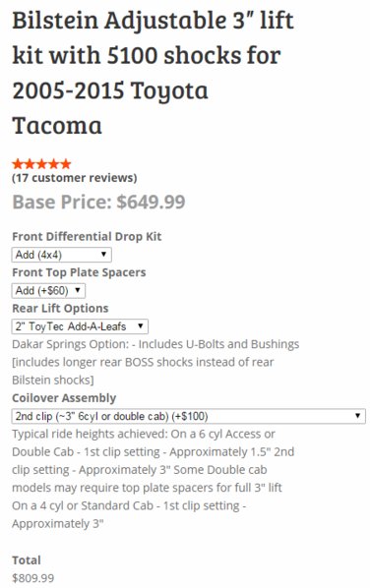Click the first orange rating star
Screen dimensions: 370x588
pos(18,164)
